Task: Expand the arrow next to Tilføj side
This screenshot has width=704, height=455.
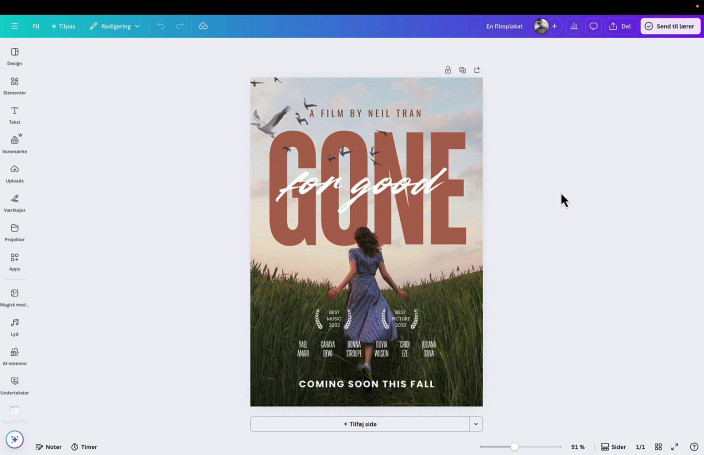Action: [476, 424]
